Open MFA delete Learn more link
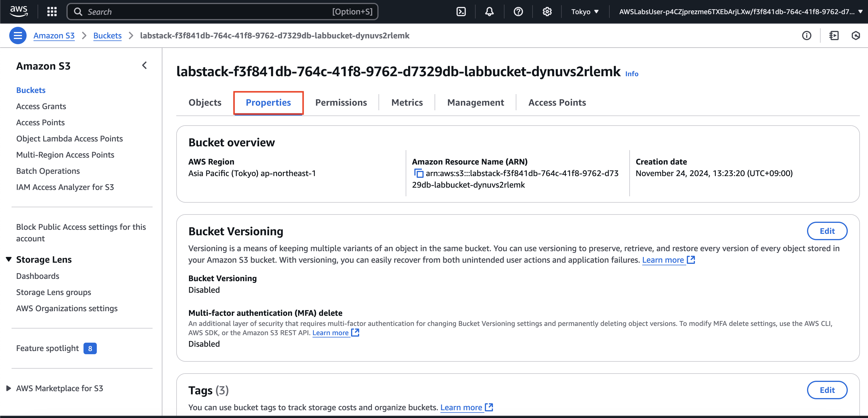This screenshot has height=418, width=868. tap(335, 333)
